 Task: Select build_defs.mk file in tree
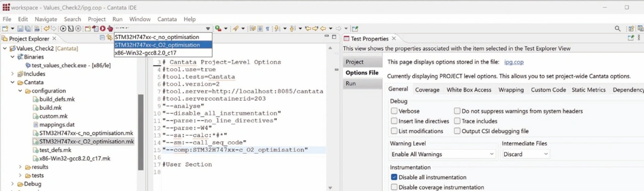[x=53, y=99]
